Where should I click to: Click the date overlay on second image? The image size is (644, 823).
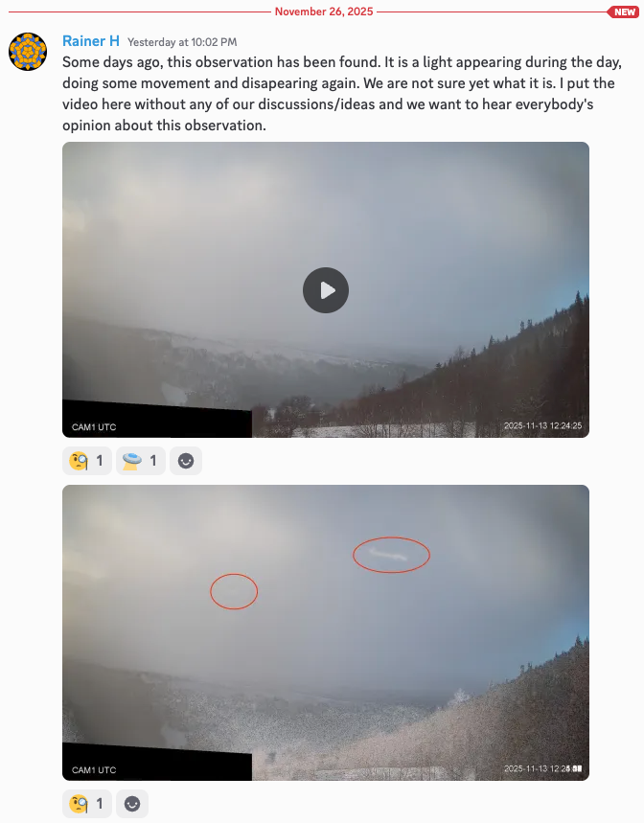pos(542,768)
